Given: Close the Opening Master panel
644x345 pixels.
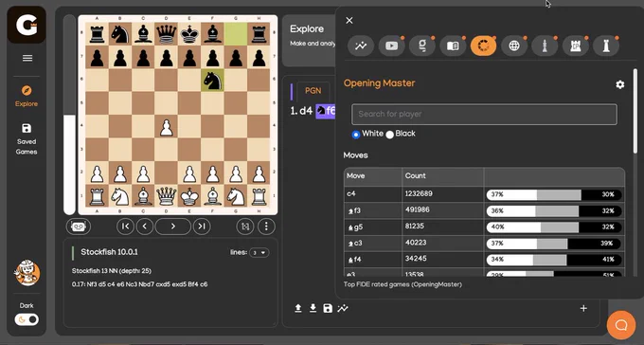Looking at the screenshot, I should point(349,21).
